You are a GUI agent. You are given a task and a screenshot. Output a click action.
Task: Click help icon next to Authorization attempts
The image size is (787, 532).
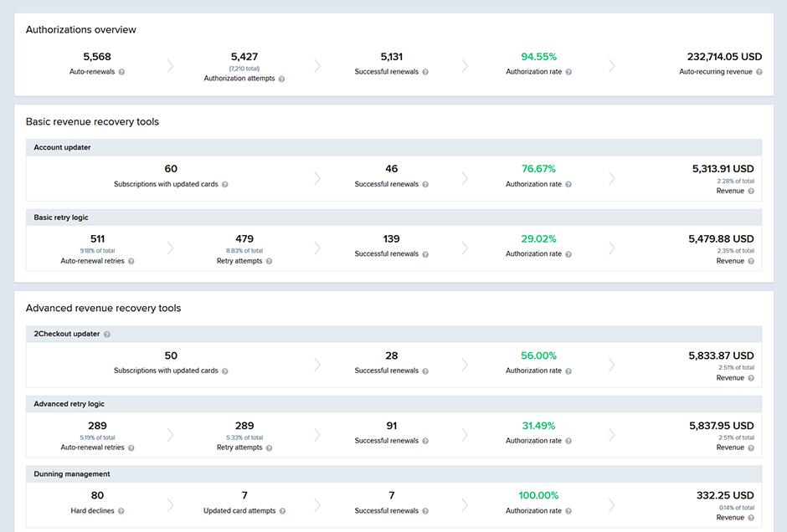[x=281, y=79]
